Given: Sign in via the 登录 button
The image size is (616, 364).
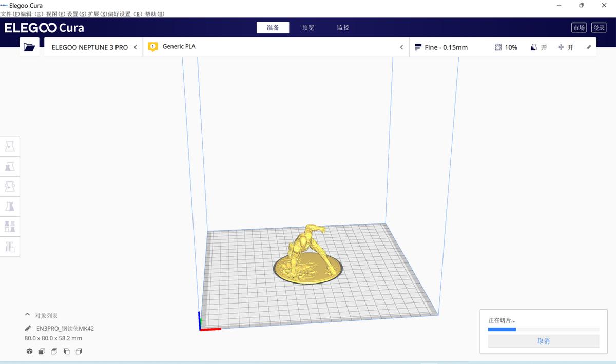Looking at the screenshot, I should (x=599, y=27).
